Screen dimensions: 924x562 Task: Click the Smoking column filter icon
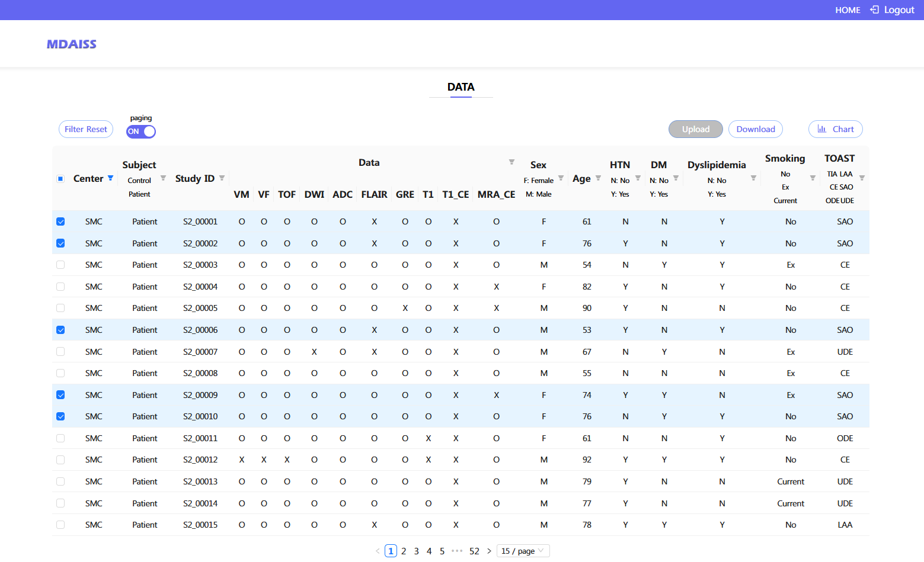click(x=813, y=178)
